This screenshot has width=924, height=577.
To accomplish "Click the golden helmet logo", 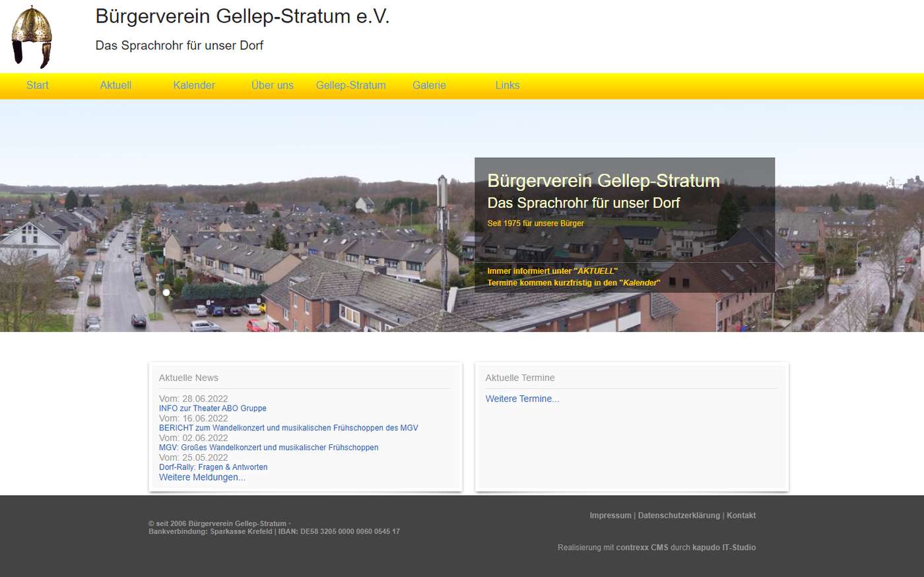I will tap(31, 36).
